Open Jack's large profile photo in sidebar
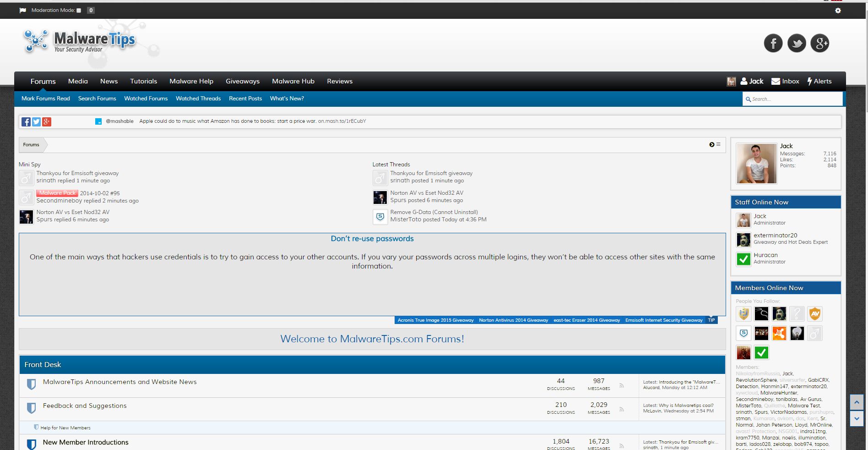The height and width of the screenshot is (450, 868). coord(756,164)
